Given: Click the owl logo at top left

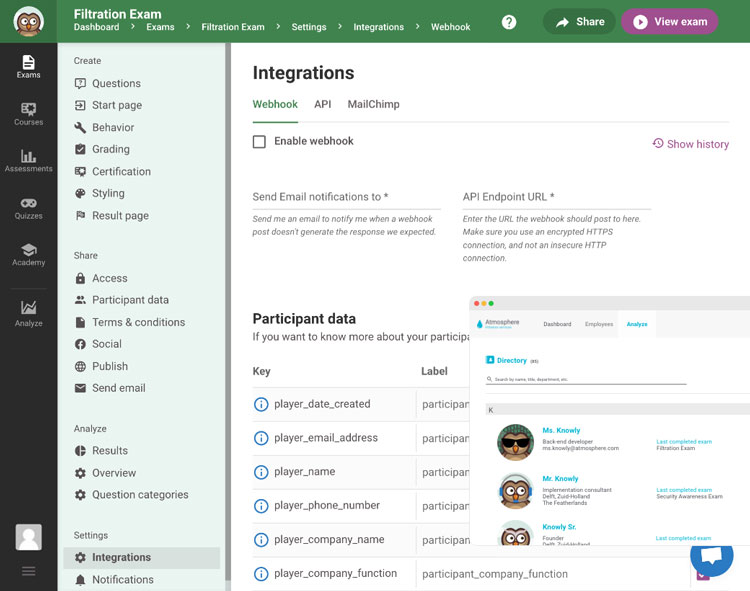Looking at the screenshot, I should tap(28, 21).
